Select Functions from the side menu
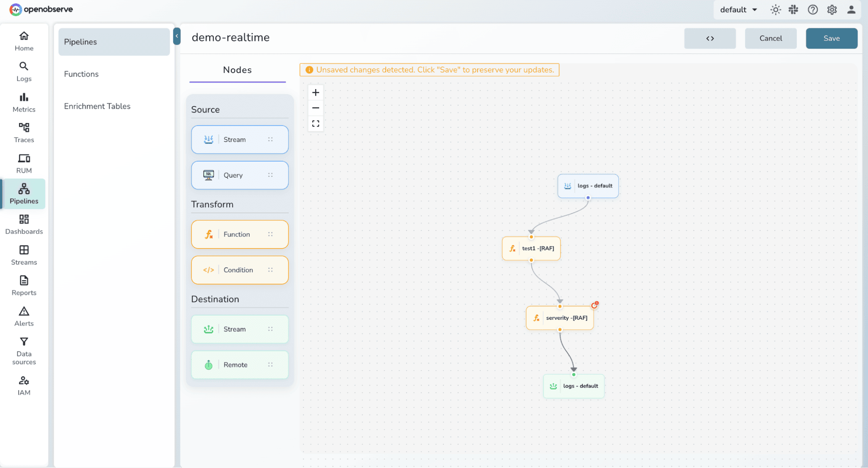The image size is (868, 468). [81, 74]
